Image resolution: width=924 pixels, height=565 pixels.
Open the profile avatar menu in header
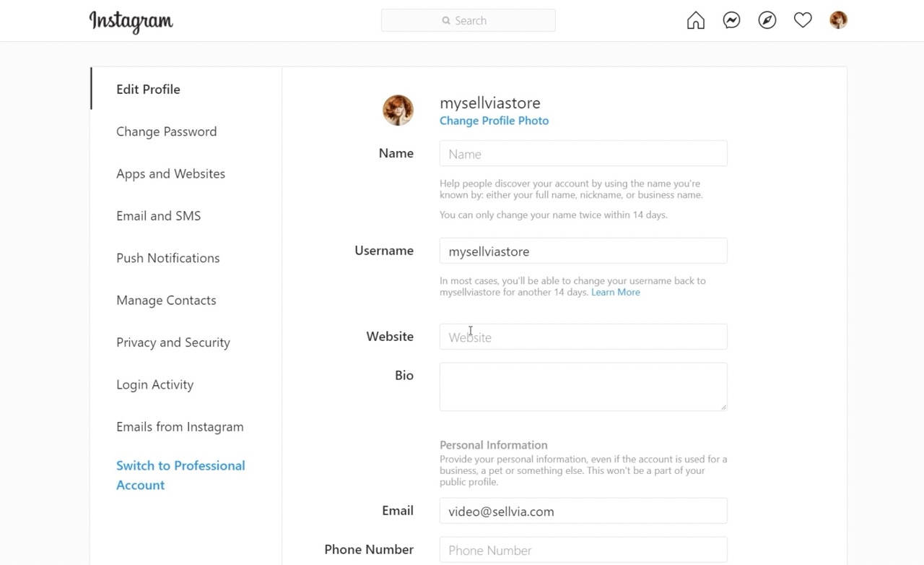pos(838,20)
